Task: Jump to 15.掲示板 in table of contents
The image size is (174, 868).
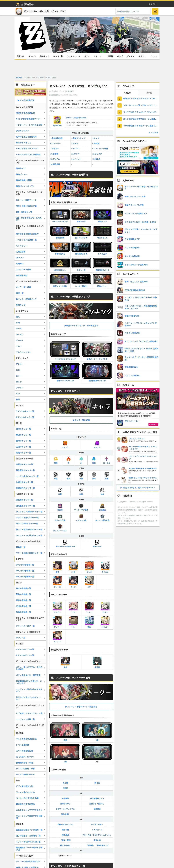Action: [x=96, y=159]
